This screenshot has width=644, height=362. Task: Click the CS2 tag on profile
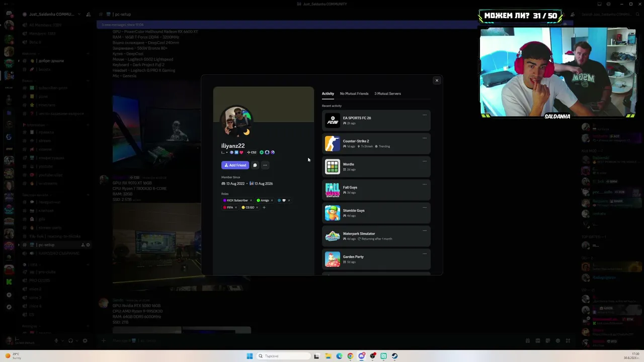pos(252,152)
